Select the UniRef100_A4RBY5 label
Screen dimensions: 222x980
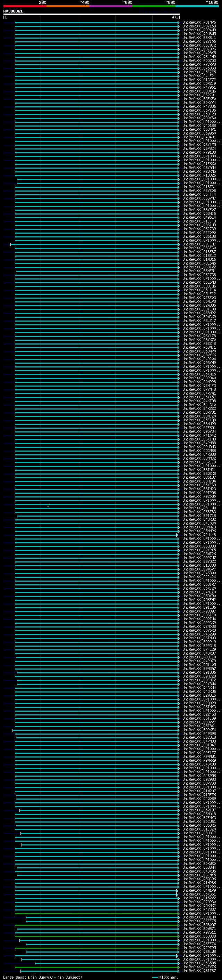coord(199,53)
